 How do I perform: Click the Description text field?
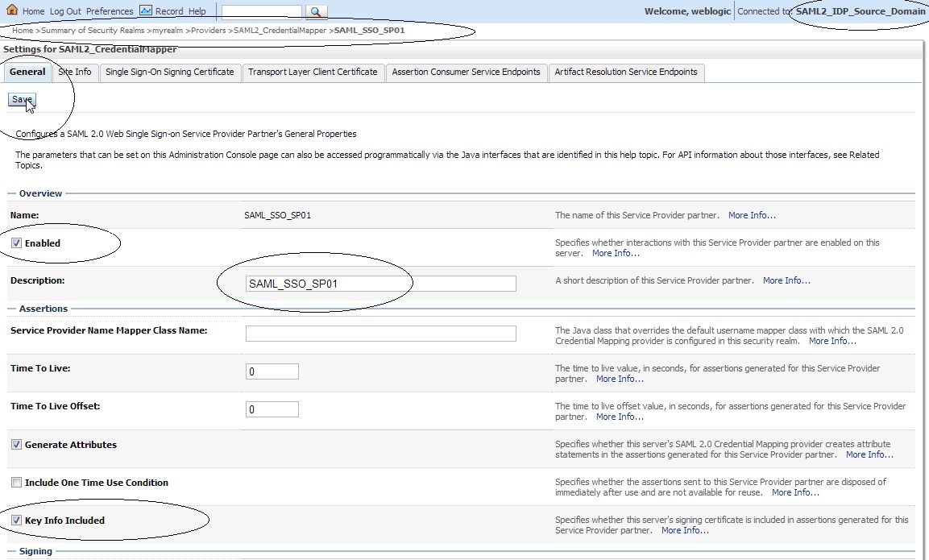381,284
